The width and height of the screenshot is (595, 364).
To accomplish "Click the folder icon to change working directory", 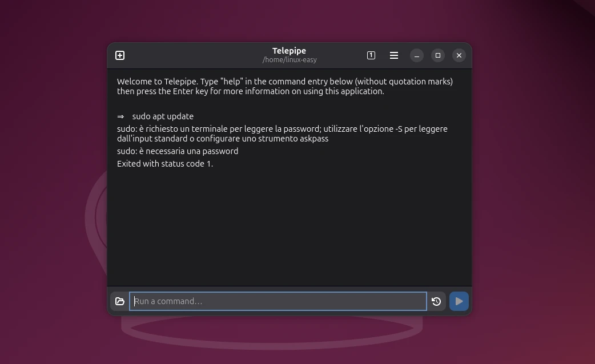I will tap(120, 301).
